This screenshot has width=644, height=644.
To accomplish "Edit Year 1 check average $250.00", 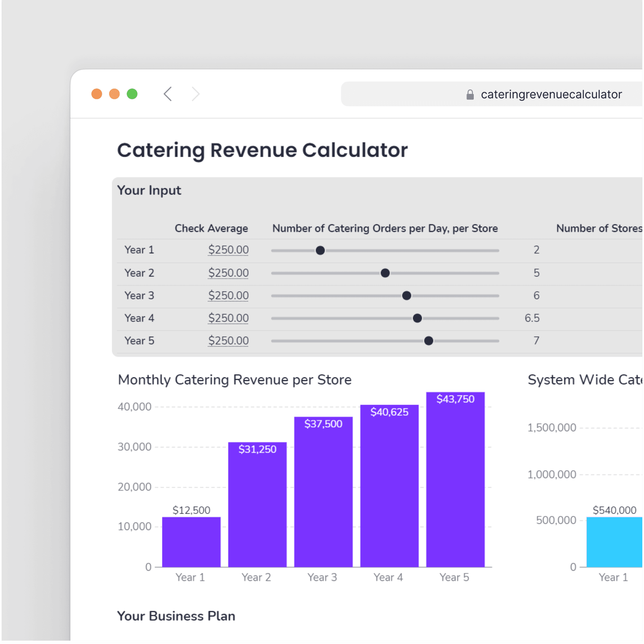I will [229, 250].
